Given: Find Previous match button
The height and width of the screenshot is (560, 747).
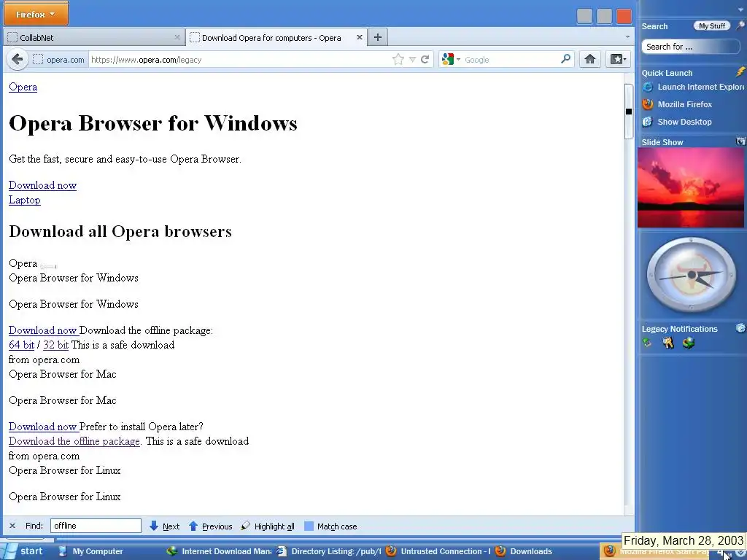Looking at the screenshot, I should point(211,526).
